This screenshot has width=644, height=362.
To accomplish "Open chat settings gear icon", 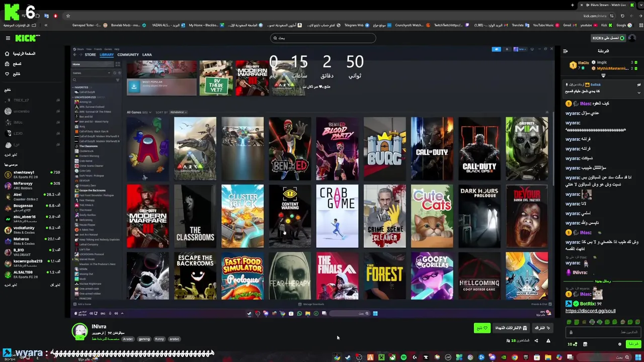I will [620, 344].
